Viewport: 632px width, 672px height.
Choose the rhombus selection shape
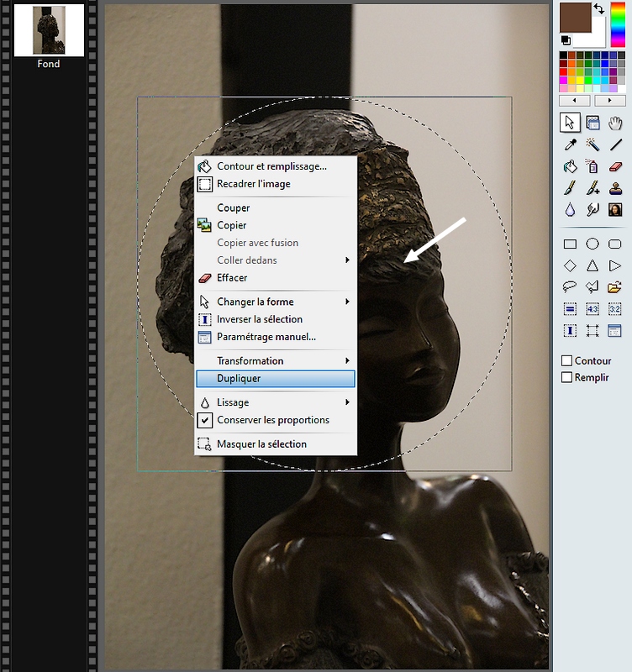(x=570, y=265)
